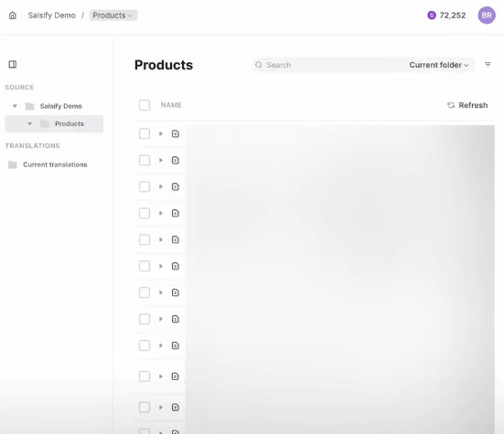Click the first row's document icon
504x434 pixels.
[x=176, y=134]
